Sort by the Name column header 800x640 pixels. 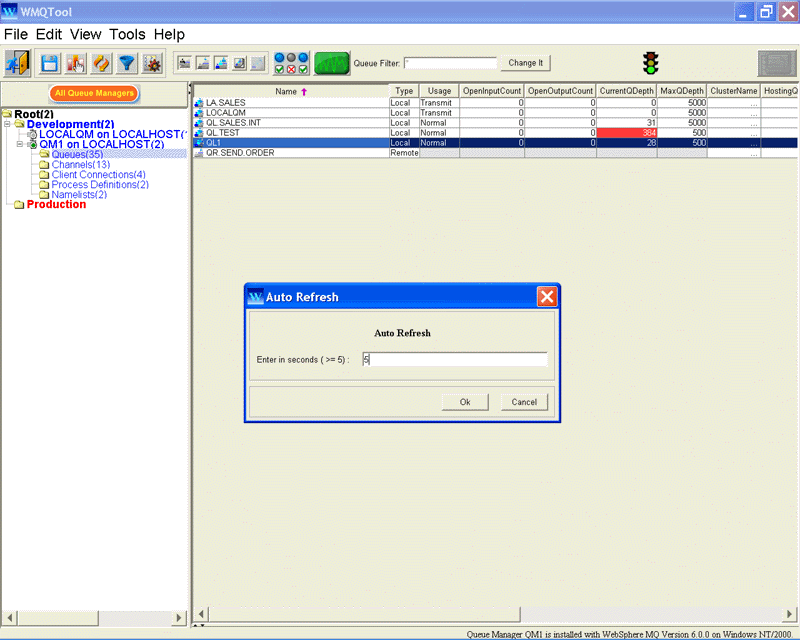coord(291,91)
